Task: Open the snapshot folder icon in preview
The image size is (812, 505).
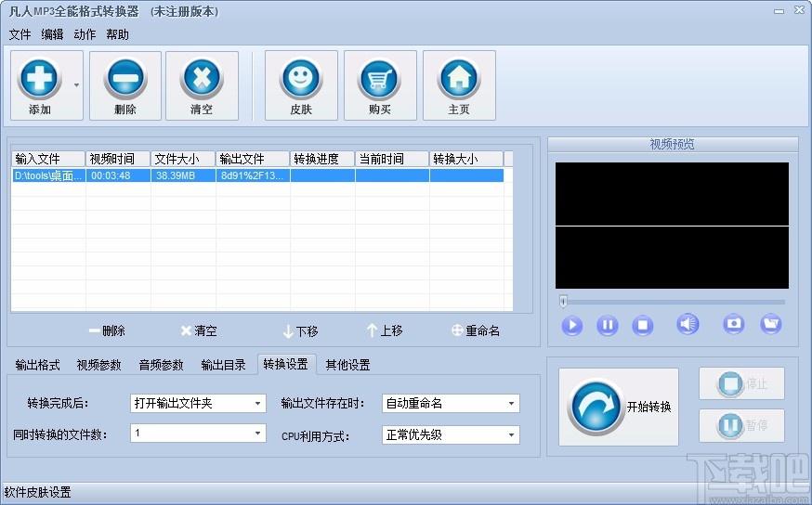Action: click(x=770, y=324)
